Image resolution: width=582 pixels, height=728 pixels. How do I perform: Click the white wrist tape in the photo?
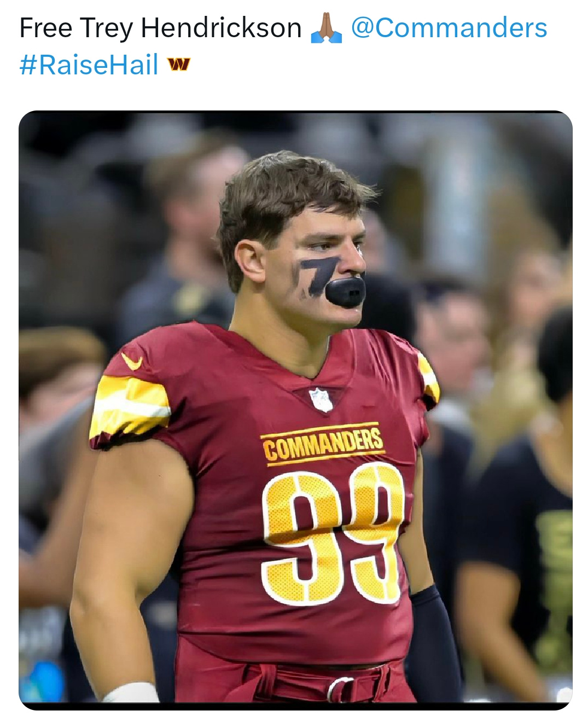(130, 692)
